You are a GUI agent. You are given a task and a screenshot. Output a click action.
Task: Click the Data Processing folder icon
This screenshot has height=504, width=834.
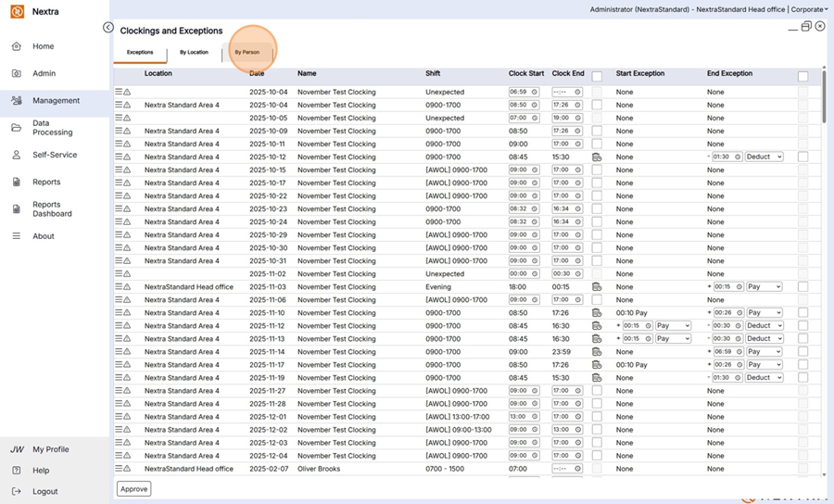click(16, 128)
